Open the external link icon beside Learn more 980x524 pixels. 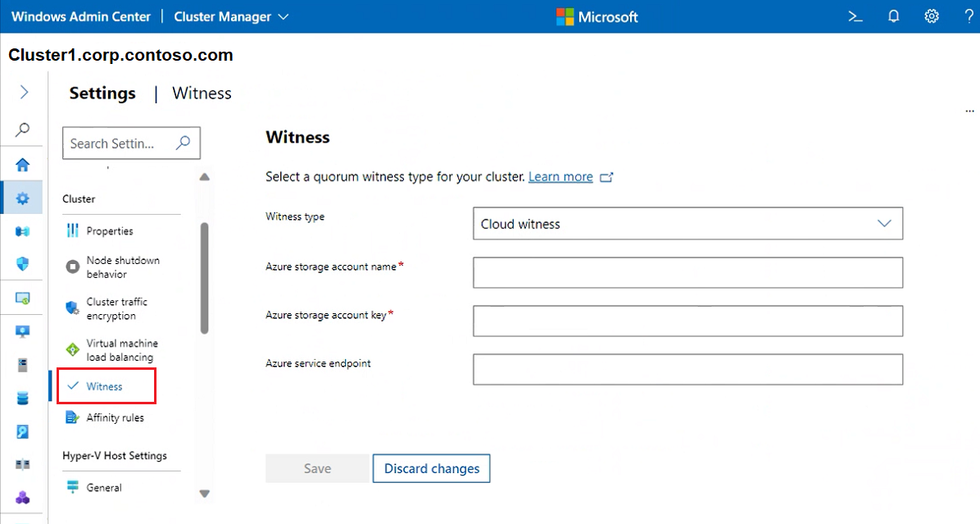[606, 178]
